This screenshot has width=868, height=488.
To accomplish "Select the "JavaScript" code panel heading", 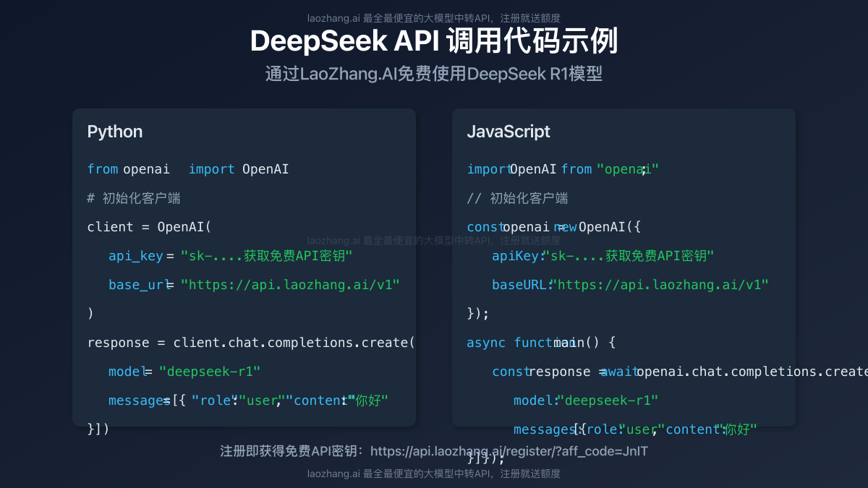I will pyautogui.click(x=509, y=132).
